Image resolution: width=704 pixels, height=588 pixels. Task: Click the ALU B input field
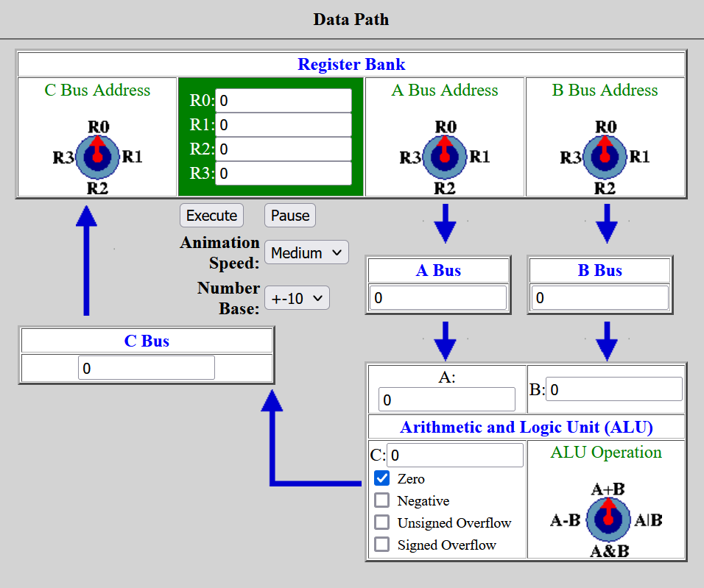(614, 389)
